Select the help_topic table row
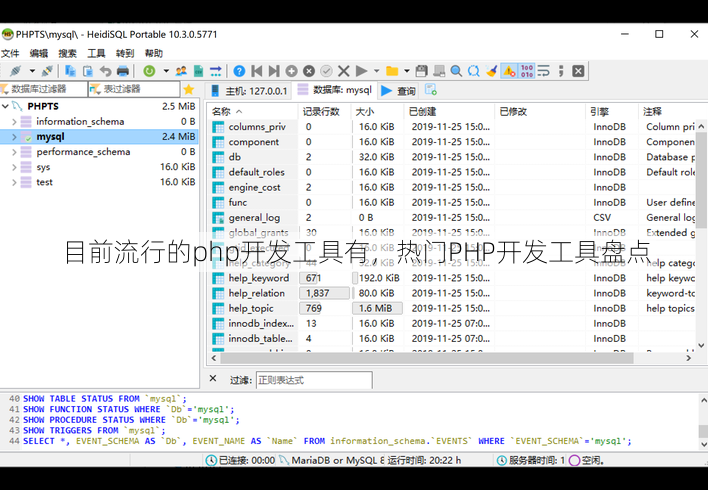This screenshot has height=490, width=708. [x=453, y=308]
